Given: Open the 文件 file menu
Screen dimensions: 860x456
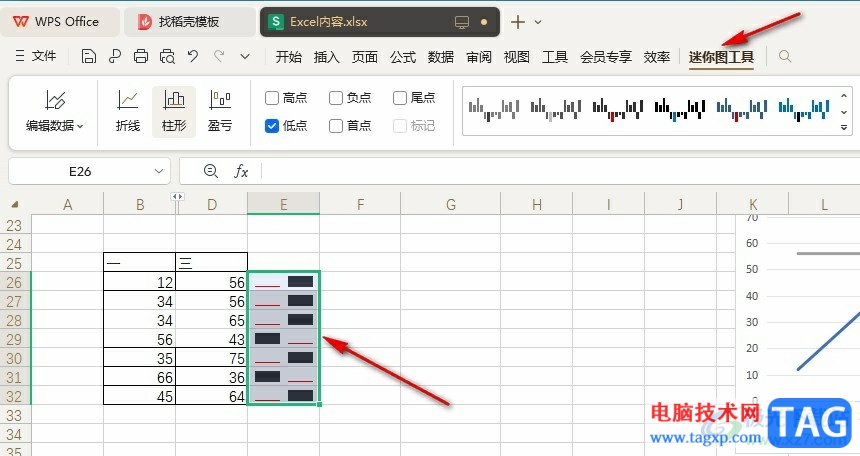Looking at the screenshot, I should (x=36, y=56).
